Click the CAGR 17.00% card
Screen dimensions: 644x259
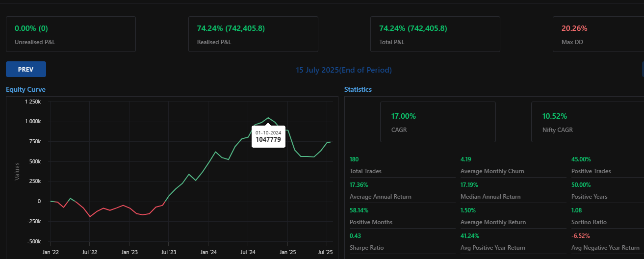coord(438,122)
